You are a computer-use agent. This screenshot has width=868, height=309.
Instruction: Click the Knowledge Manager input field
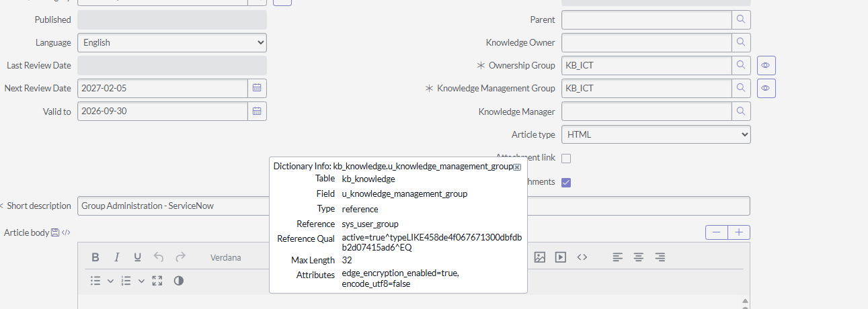[647, 111]
